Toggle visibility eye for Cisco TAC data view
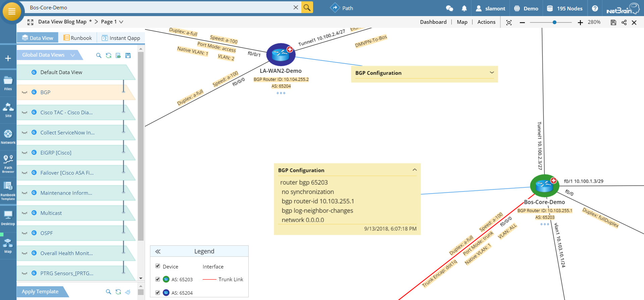The image size is (644, 300). point(24,113)
